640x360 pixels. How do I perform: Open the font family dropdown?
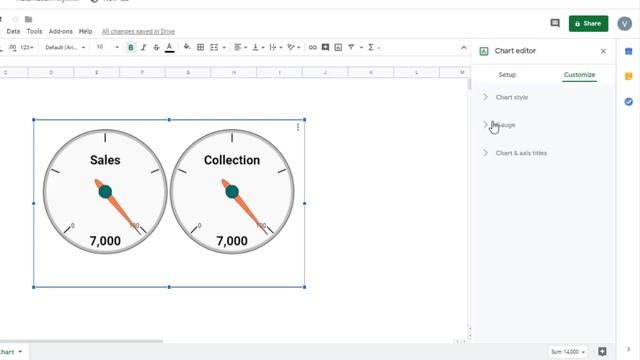click(64, 47)
